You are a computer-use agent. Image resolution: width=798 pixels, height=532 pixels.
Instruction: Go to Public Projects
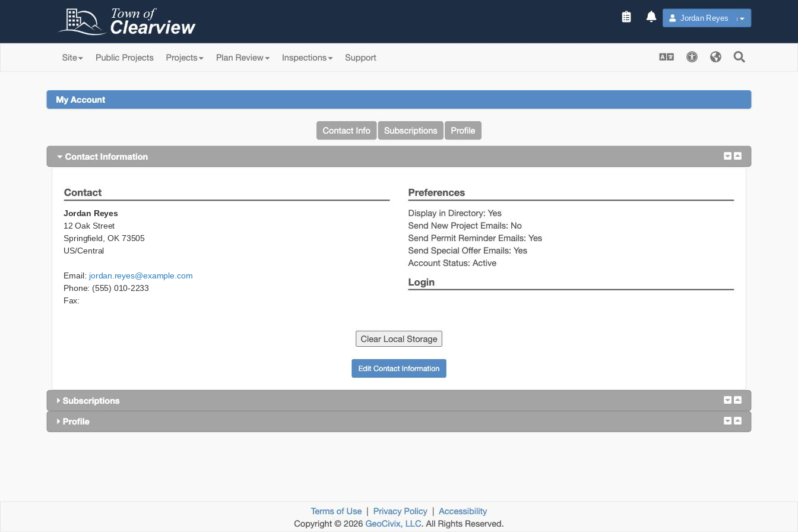point(125,58)
